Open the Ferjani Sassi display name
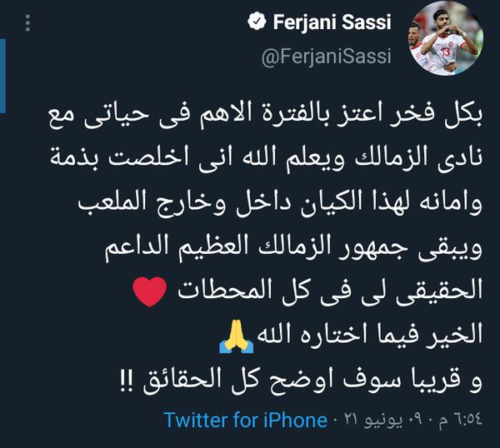Image resolution: width=500 pixels, height=448 pixels. coord(332,22)
